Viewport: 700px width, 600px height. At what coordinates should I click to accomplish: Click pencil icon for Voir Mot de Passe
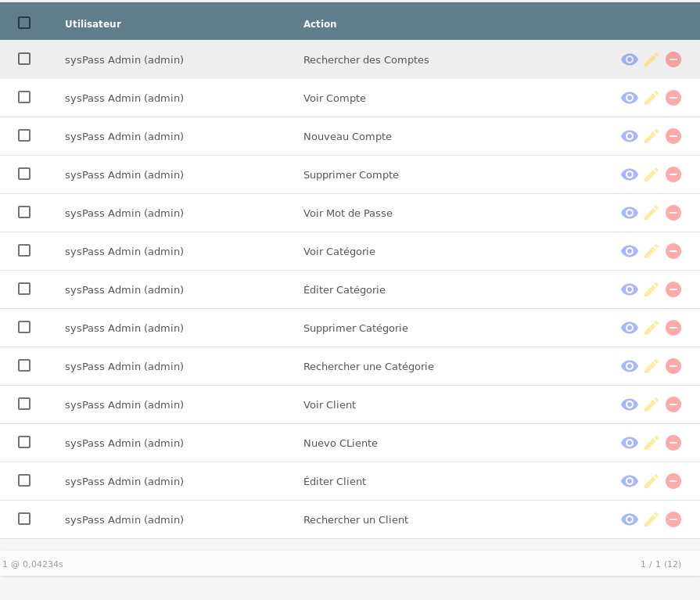(x=652, y=213)
